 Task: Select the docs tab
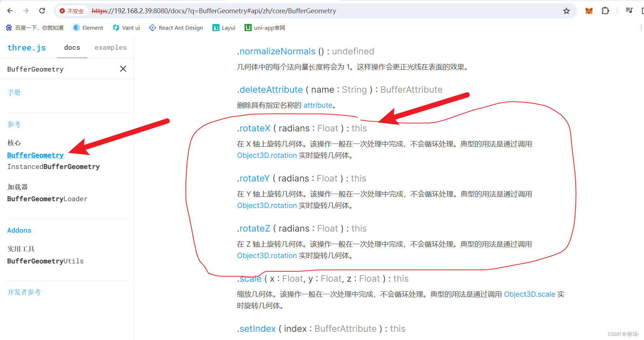click(72, 47)
